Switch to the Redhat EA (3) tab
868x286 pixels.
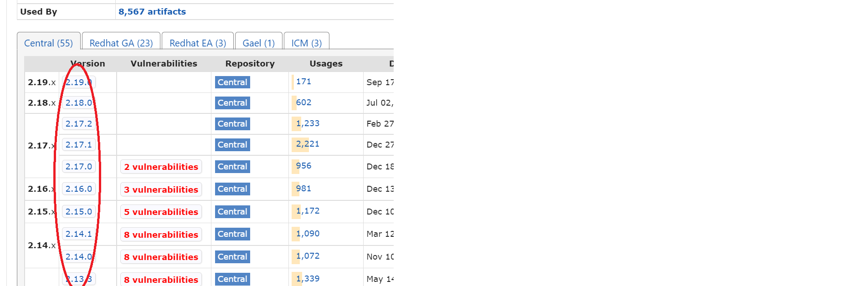coord(197,43)
